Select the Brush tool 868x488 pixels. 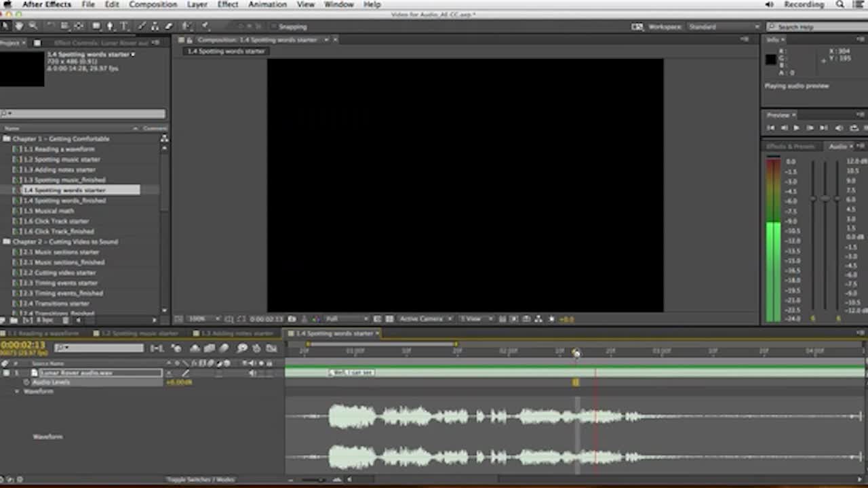coord(142,26)
